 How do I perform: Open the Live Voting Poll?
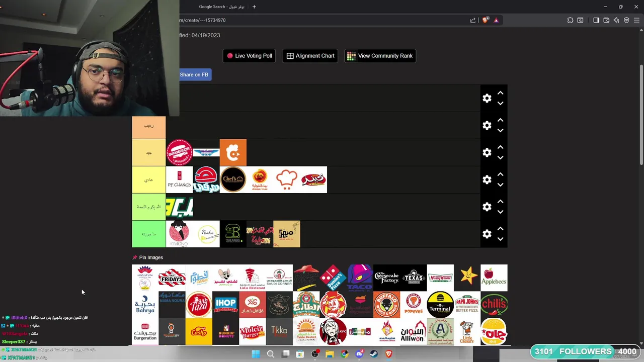(250, 56)
